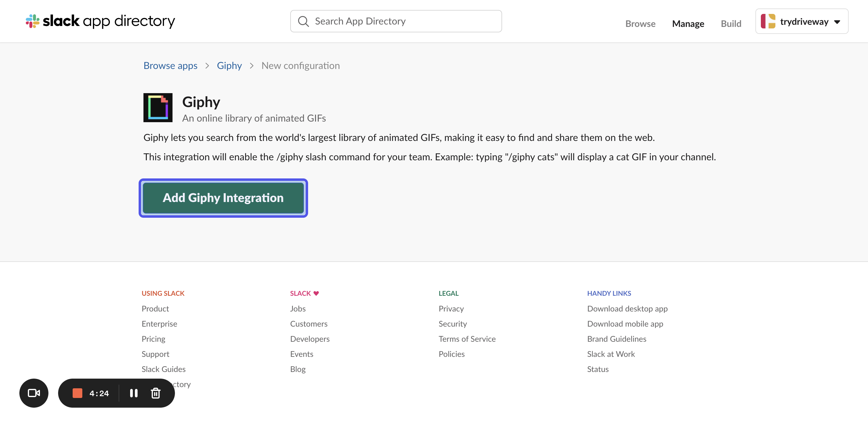
Task: Open the Customers footer link
Action: click(x=309, y=324)
